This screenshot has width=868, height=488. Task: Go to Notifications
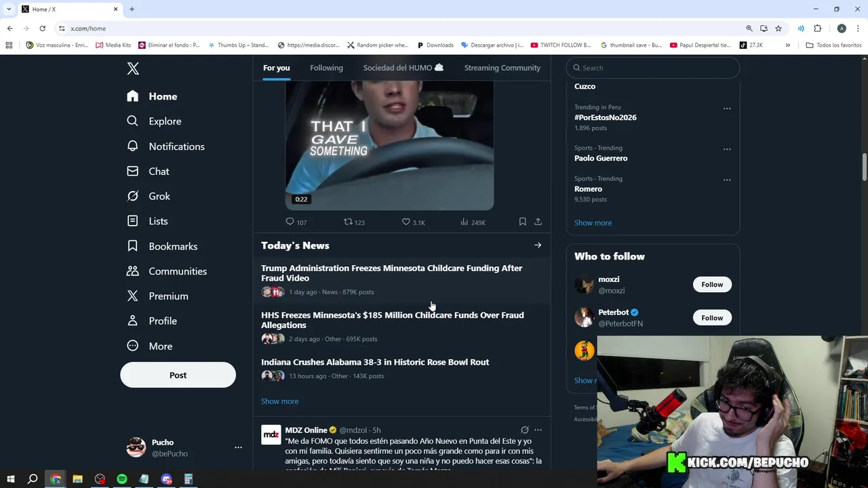[165, 146]
